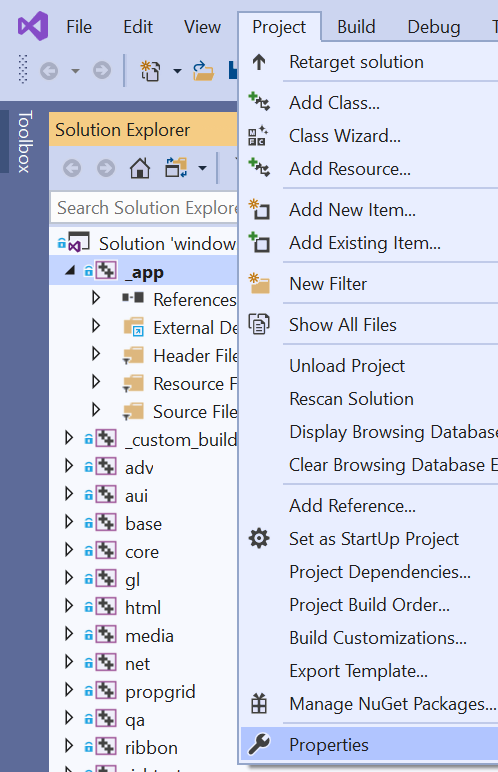Viewport: 498px width, 772px height.
Task: Open the Toolbox side tab
Action: 25,141
